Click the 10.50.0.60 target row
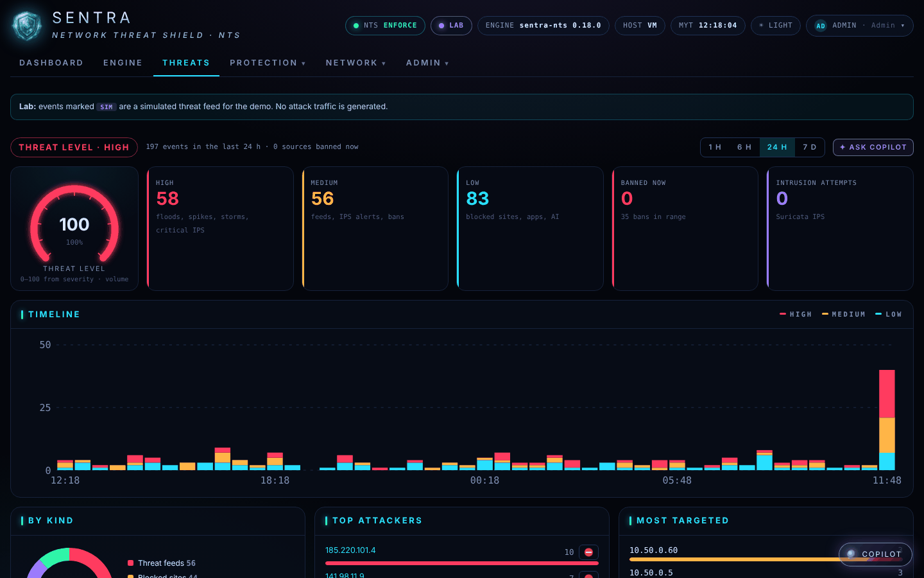This screenshot has height=578, width=924. point(766,553)
